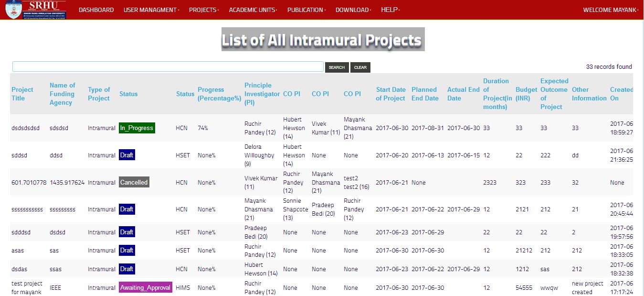Click the SRHU university logo
644x296 pixels.
[x=36, y=10]
